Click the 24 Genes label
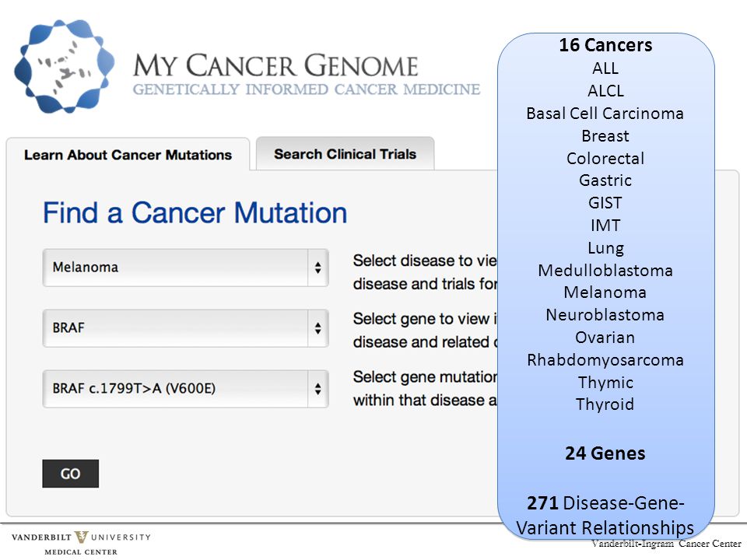The image size is (747, 560). click(605, 453)
